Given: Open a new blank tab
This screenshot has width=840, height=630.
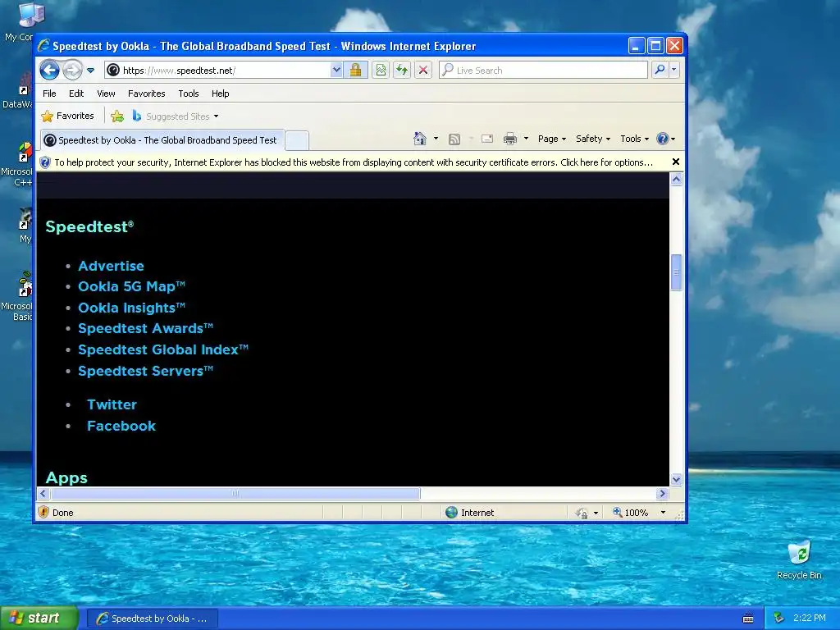Looking at the screenshot, I should tap(297, 140).
